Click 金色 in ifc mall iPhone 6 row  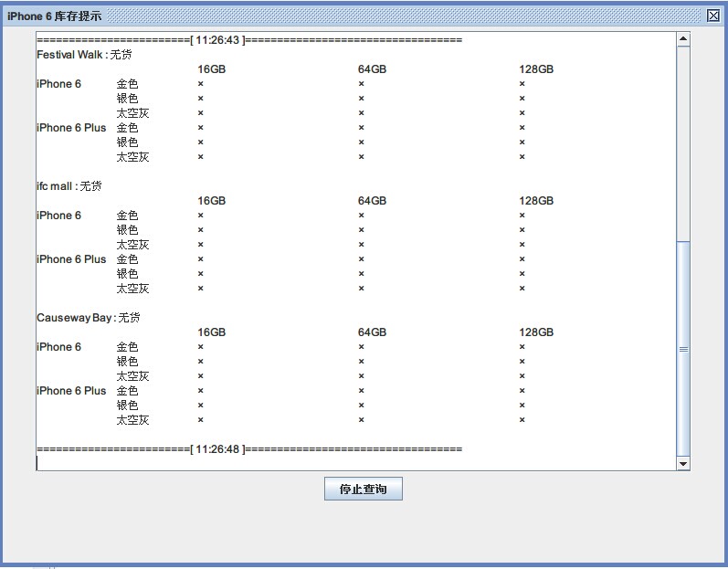127,216
